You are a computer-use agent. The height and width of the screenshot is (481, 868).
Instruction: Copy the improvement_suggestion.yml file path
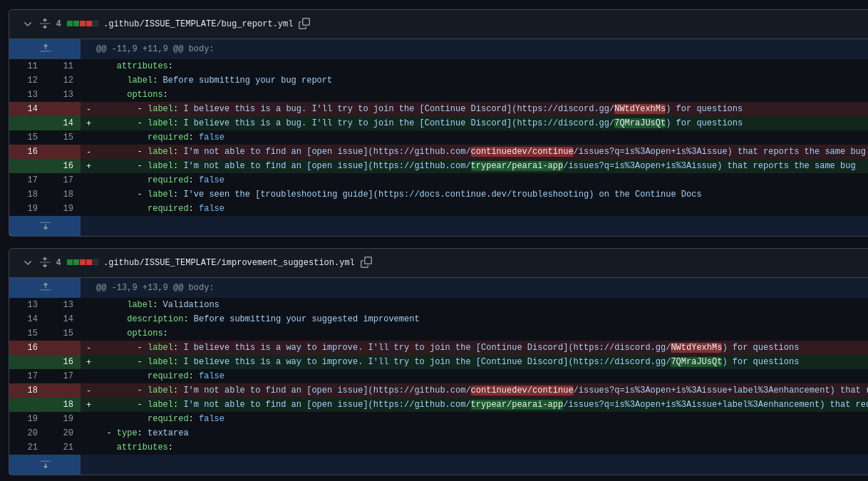[366, 262]
